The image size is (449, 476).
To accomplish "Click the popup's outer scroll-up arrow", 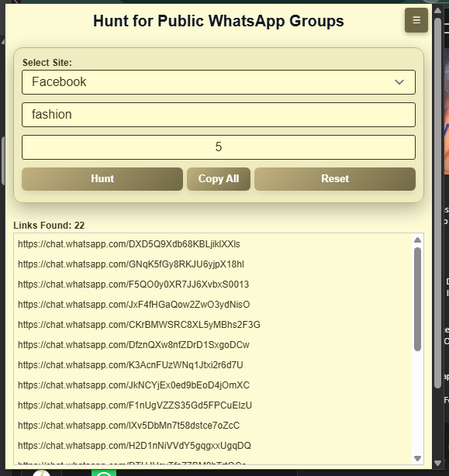I will (x=437, y=11).
